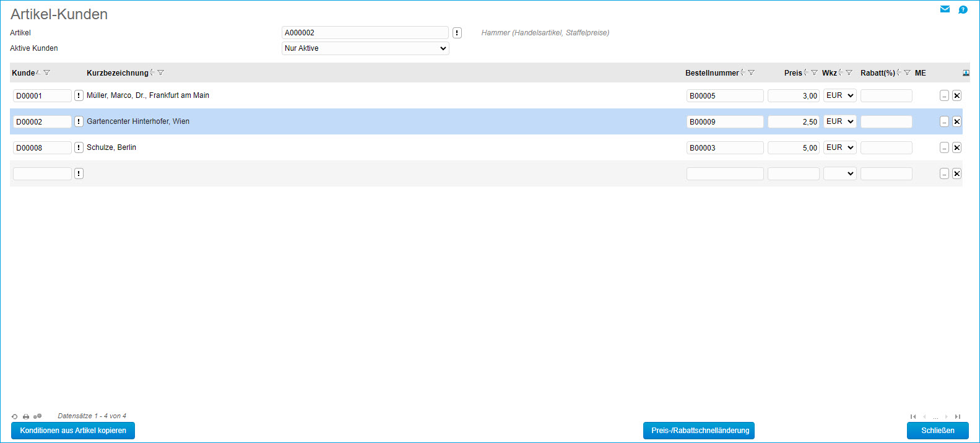The image size is (980, 443).
Task: Go to the last page of records
Action: click(958, 416)
